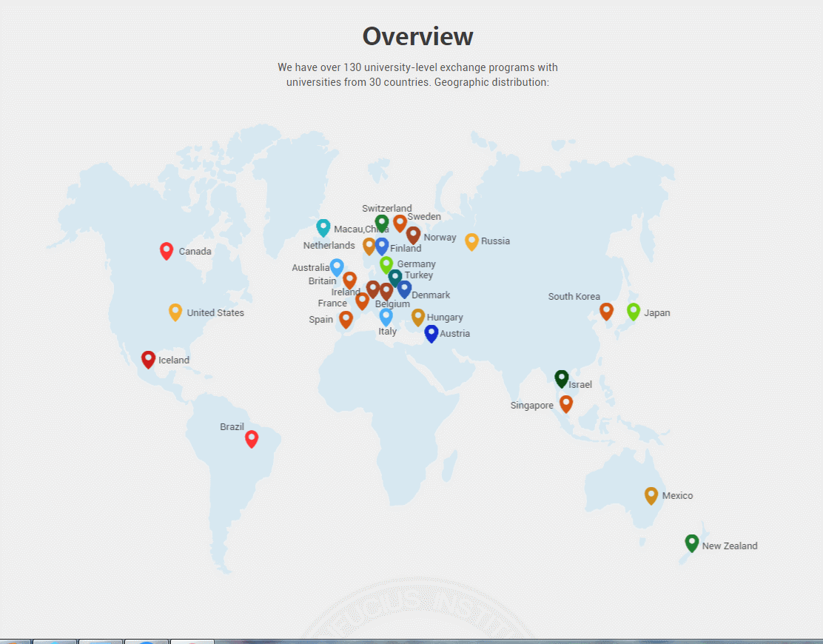Click the dark blue Austria pin
This screenshot has width=823, height=644.
point(431,333)
